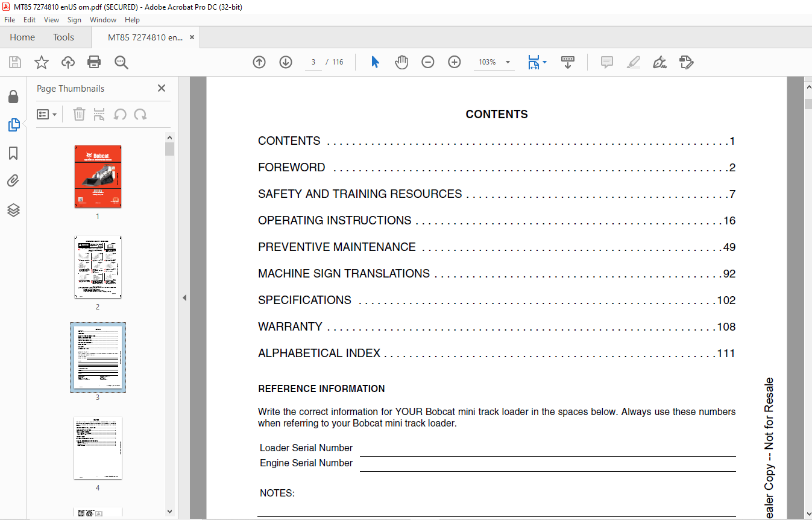Toggle the Attachments paperclip panel
The width and height of the screenshot is (812, 520).
click(x=13, y=181)
